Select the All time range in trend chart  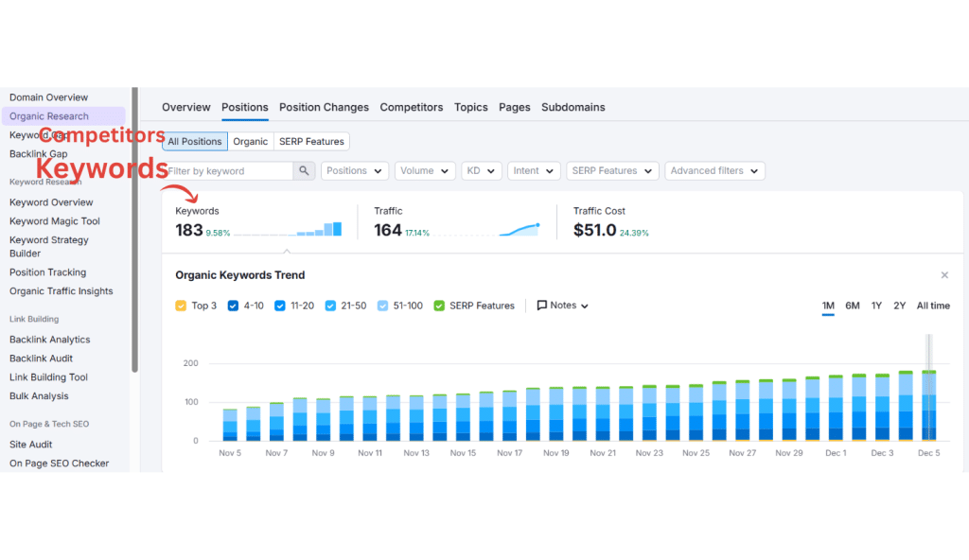point(934,306)
